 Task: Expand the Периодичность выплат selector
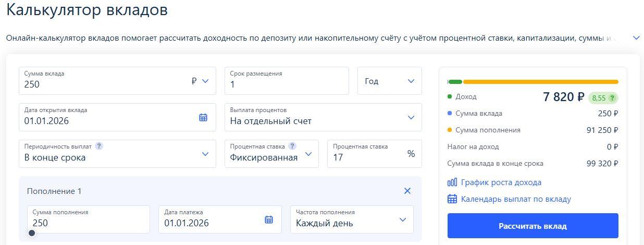[205, 154]
